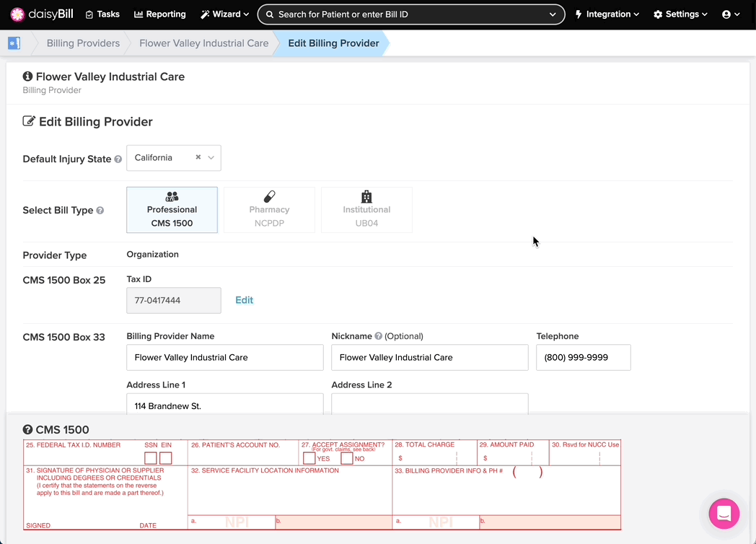Select Professional CMS 1500 bill type
Image resolution: width=756 pixels, height=544 pixels.
coord(172,210)
